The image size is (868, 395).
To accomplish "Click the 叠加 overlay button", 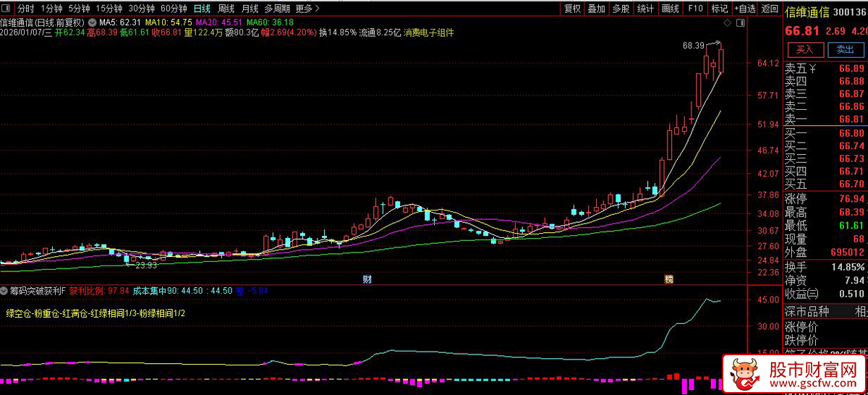I will pos(597,9).
